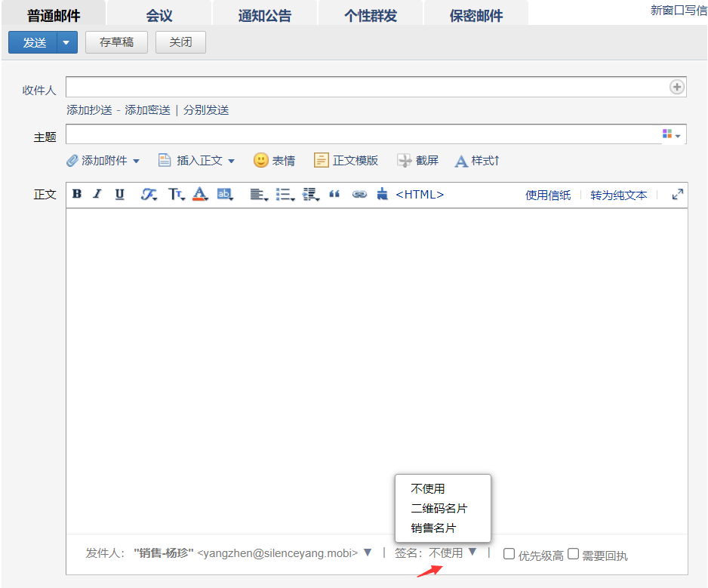Insert a hyperlink using the link icon
The height and width of the screenshot is (588, 708).
359,194
